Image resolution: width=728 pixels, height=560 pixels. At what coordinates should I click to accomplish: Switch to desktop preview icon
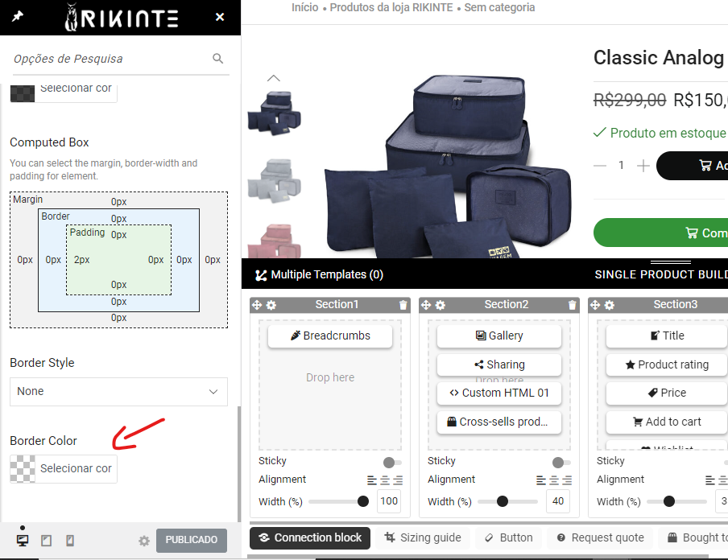tap(23, 541)
